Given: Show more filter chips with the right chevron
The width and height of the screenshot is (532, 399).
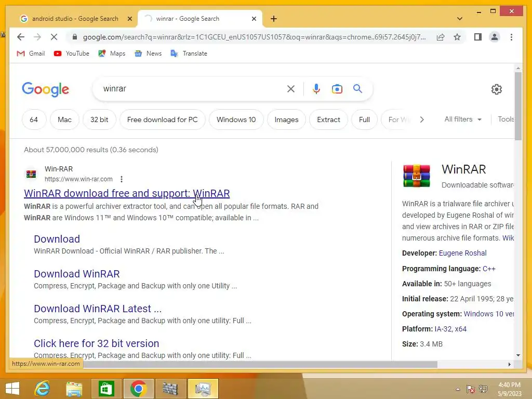Looking at the screenshot, I should point(422,119).
